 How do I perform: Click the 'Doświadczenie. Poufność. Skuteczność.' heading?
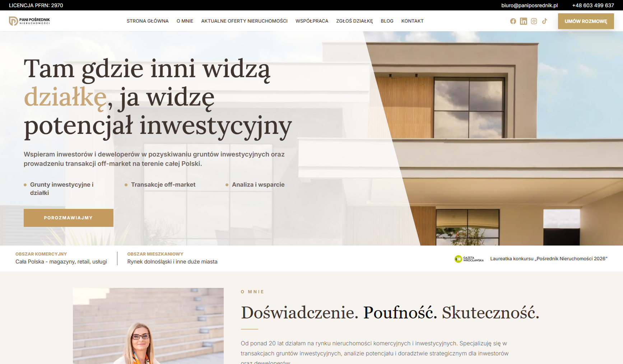(390, 313)
